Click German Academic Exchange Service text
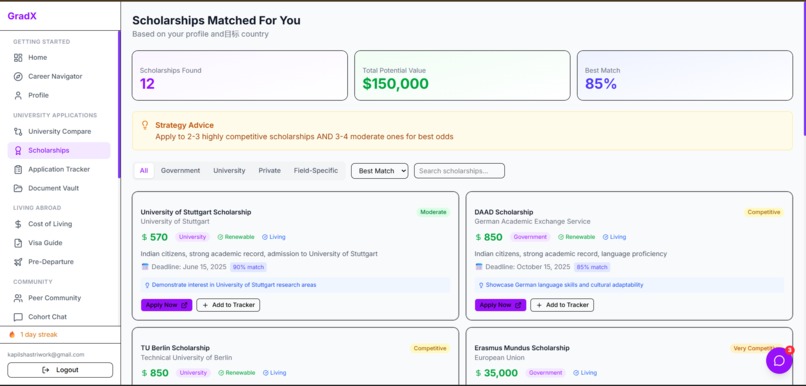 tap(533, 222)
